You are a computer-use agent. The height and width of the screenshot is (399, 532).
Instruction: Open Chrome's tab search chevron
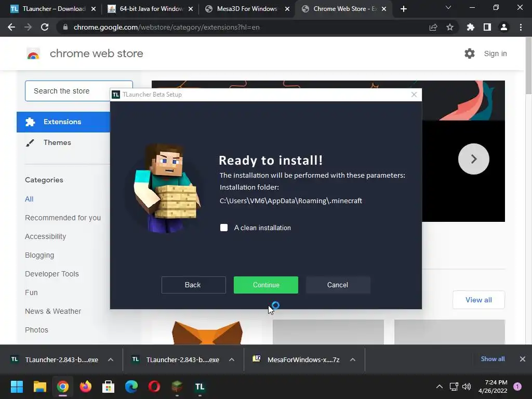pyautogui.click(x=448, y=7)
